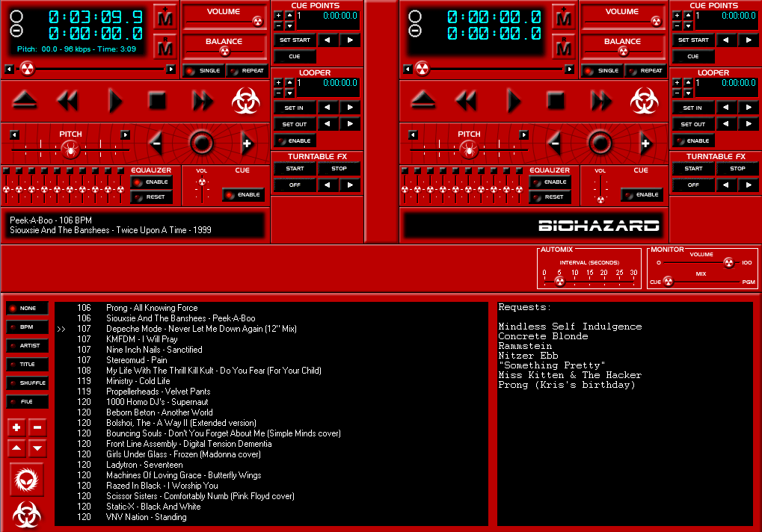Screen dimensions: 762x532
Task: Enable Single mode on the right deck
Action: [603, 71]
